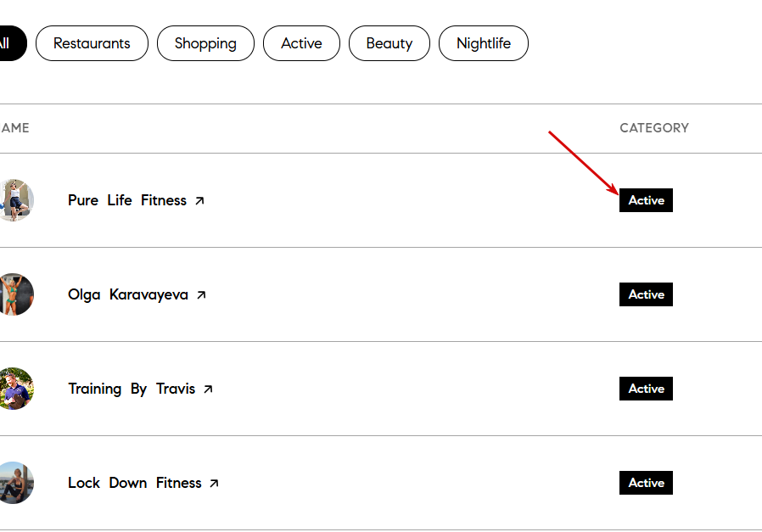Filter by Nightlife category
This screenshot has width=762, height=532.
[484, 43]
